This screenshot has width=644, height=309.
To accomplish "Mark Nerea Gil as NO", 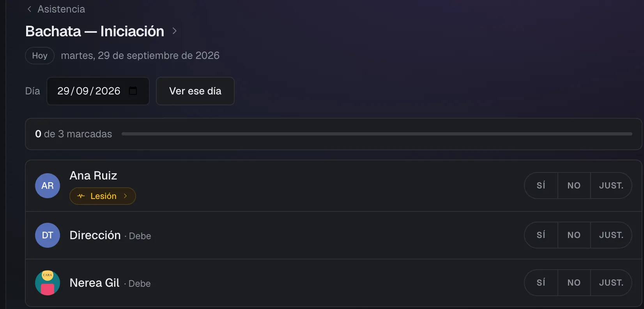I will (574, 283).
